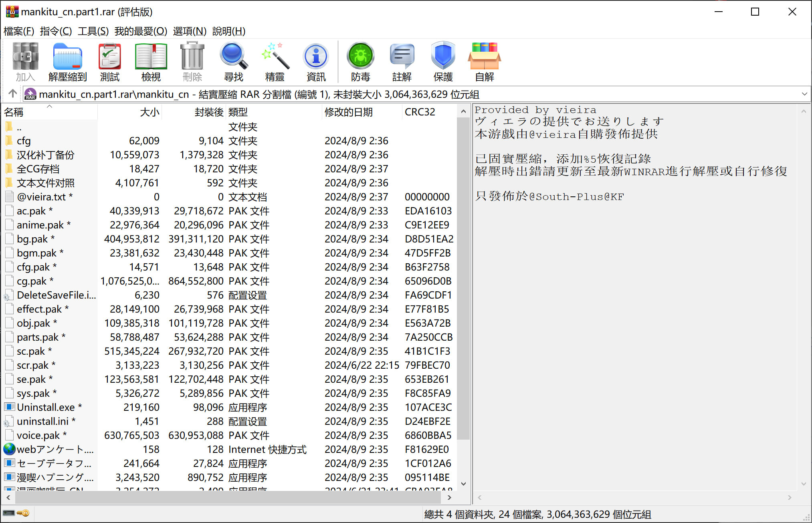Select the voice.pak file row

pyautogui.click(x=38, y=435)
